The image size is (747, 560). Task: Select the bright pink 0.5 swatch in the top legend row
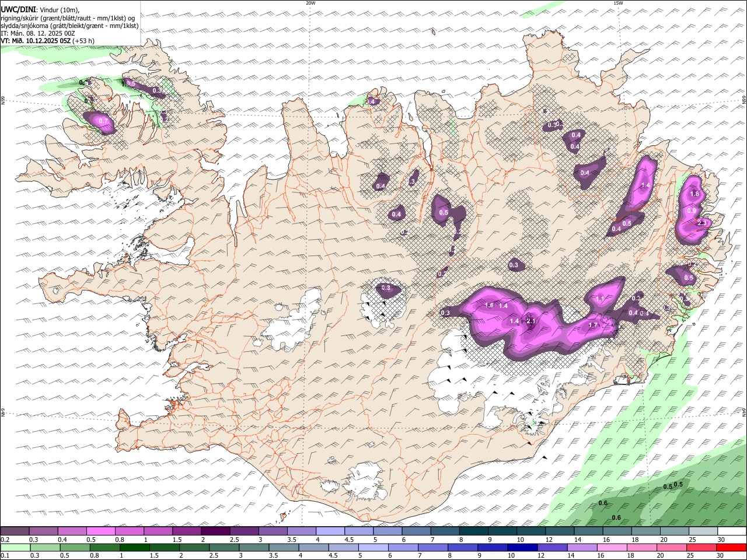click(x=100, y=531)
